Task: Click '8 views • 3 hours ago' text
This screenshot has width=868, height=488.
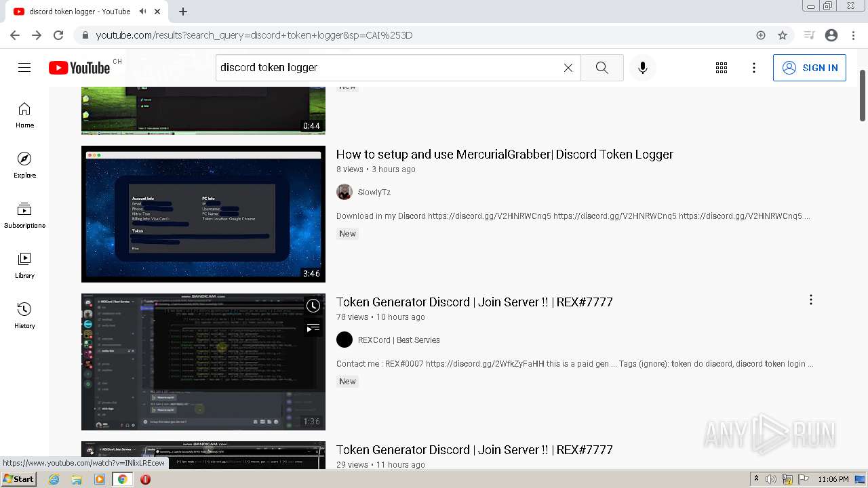Action: coord(376,169)
